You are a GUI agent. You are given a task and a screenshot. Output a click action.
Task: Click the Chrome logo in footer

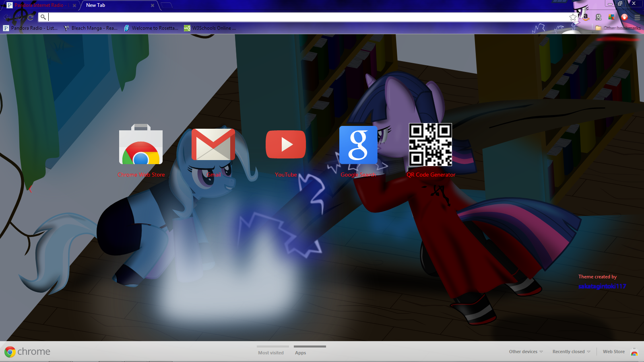coord(10,352)
